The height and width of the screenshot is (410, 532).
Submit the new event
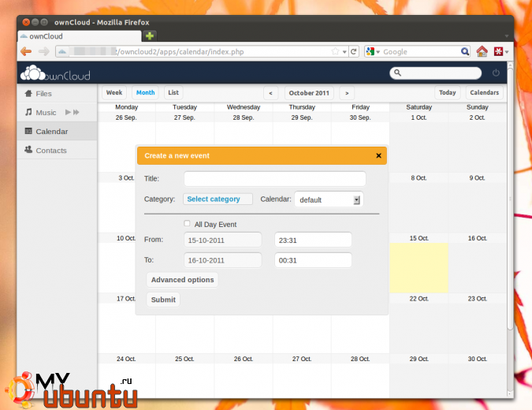click(x=163, y=300)
